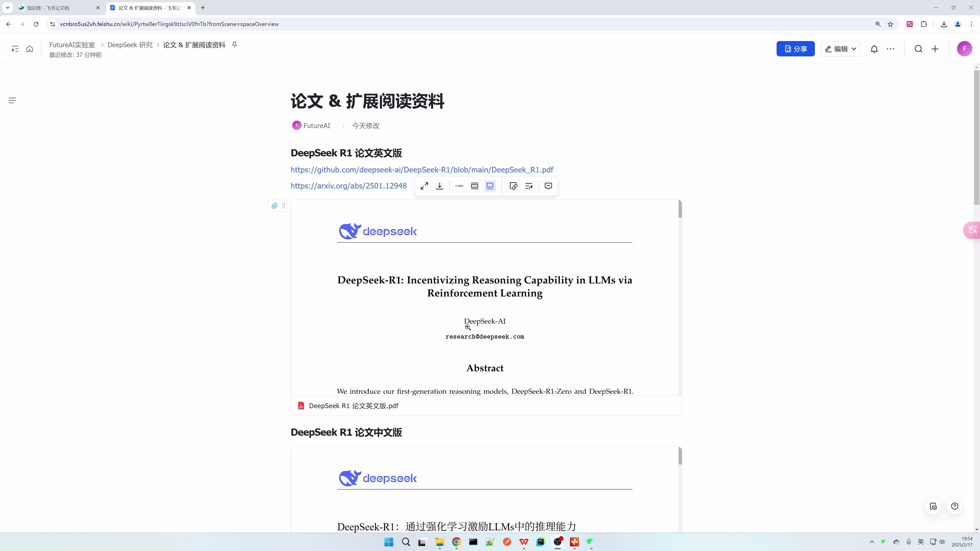
Task: Open the help question mark button
Action: click(954, 506)
